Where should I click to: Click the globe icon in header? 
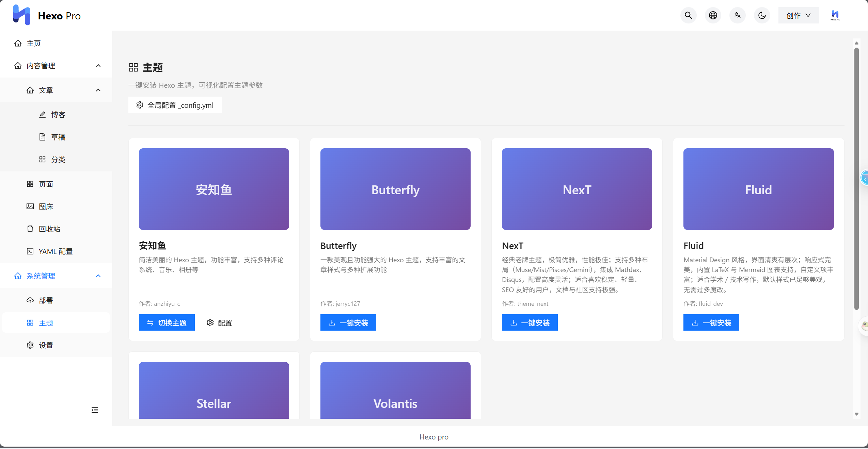(x=713, y=16)
